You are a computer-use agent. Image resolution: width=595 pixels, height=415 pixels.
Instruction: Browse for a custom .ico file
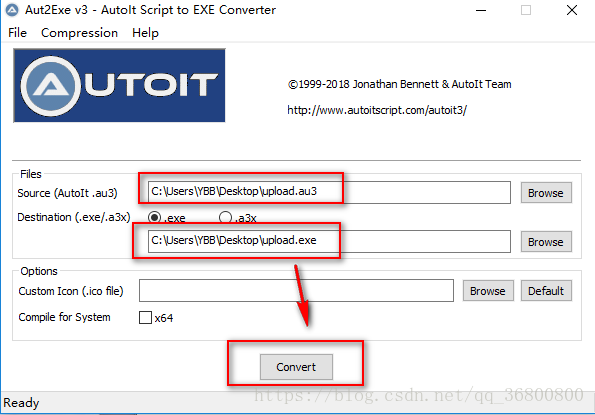tap(488, 291)
